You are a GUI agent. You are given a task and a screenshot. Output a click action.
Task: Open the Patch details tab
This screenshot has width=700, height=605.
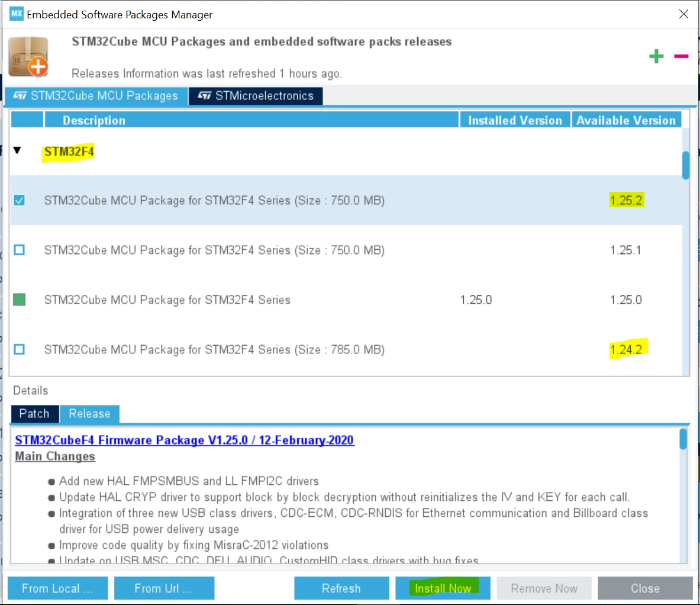point(34,413)
